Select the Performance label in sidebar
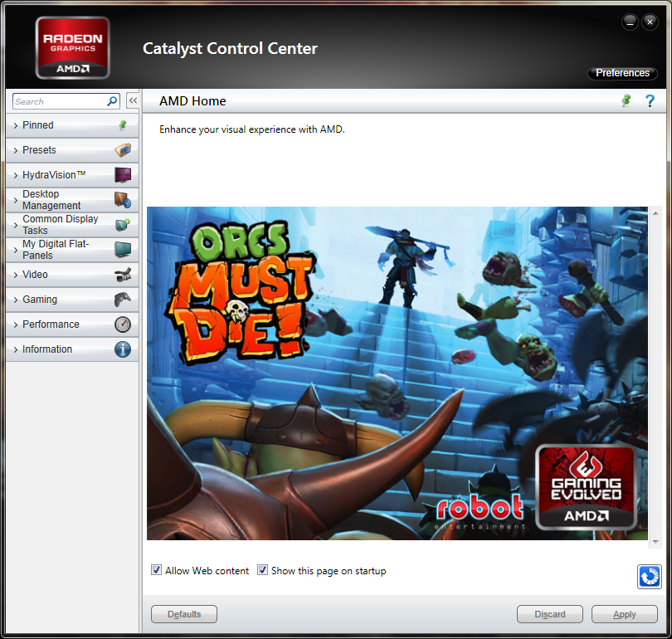 coord(51,324)
